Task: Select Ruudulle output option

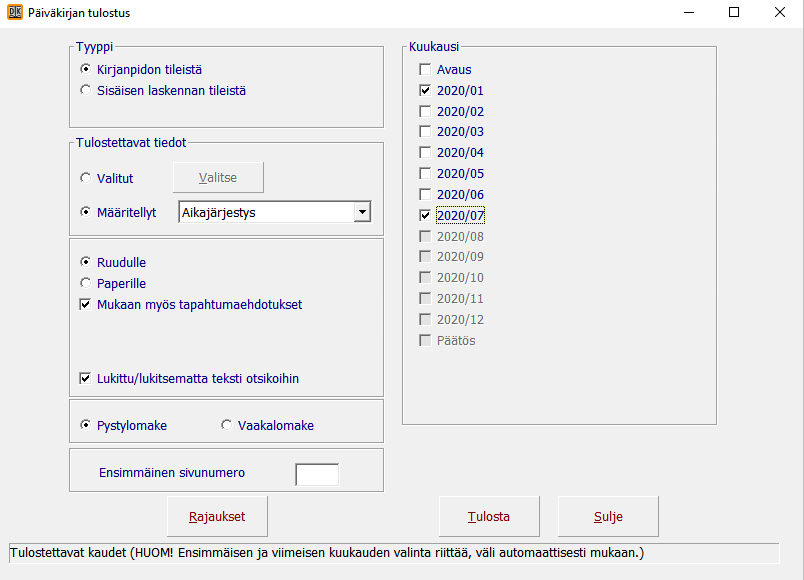Action: click(86, 262)
